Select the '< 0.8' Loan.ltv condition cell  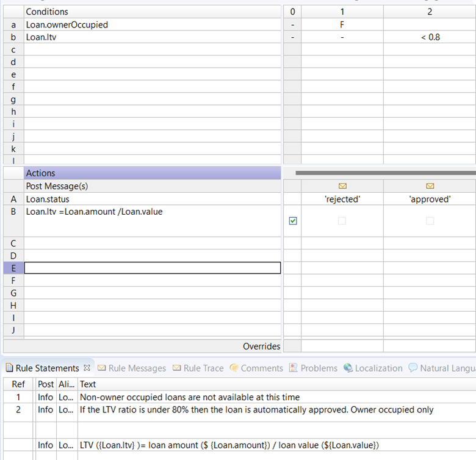point(430,37)
